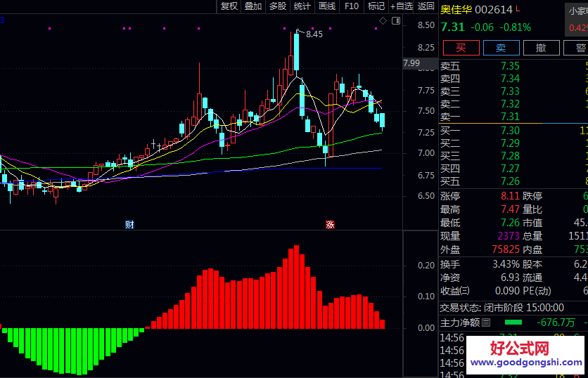Click 现量 value 2373
This screenshot has height=378, width=588.
pos(509,236)
